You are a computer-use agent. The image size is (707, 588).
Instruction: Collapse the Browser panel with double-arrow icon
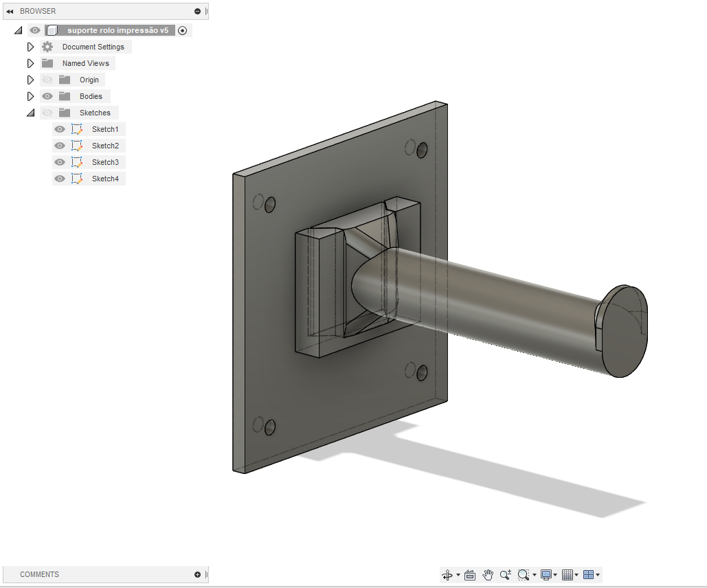coord(10,11)
